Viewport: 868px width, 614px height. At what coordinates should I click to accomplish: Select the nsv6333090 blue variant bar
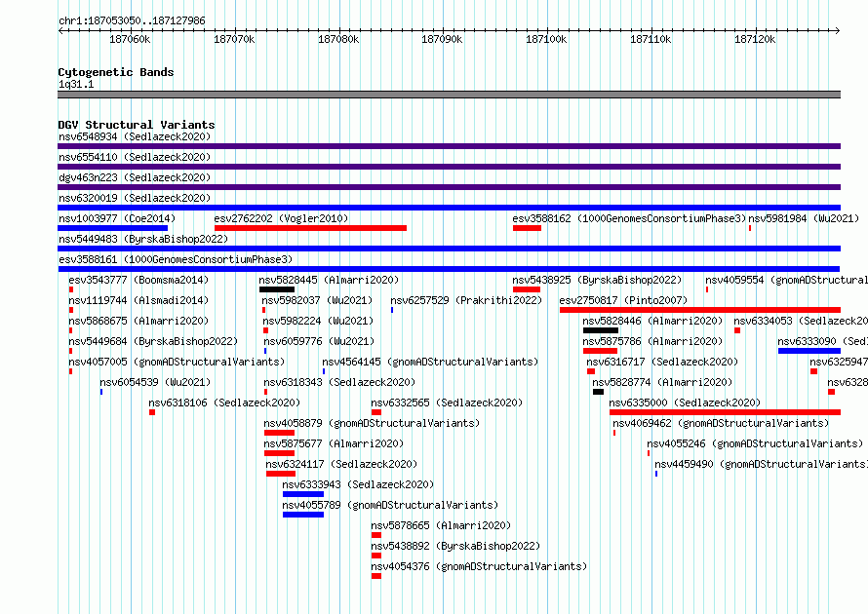809,351
